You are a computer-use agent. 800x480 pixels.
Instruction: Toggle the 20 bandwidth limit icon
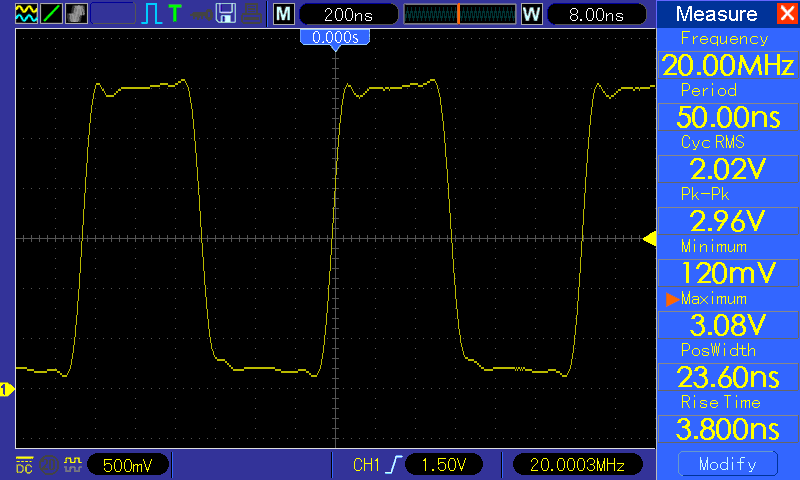coord(49,465)
